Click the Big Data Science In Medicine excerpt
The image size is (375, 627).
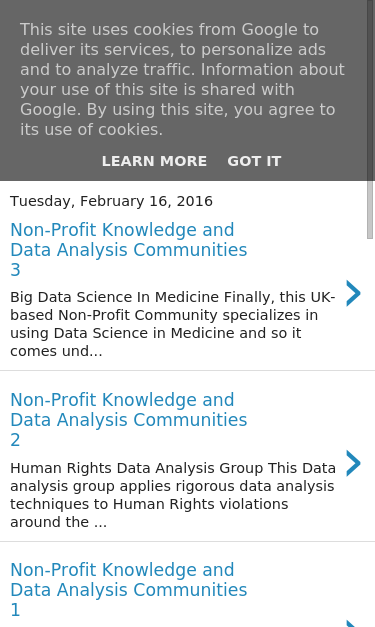pyautogui.click(x=173, y=324)
